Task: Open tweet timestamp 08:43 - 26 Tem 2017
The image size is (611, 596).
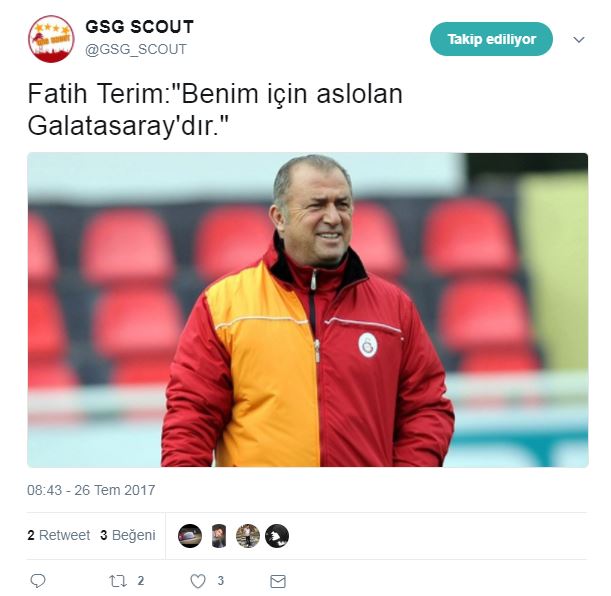Action: 91,490
